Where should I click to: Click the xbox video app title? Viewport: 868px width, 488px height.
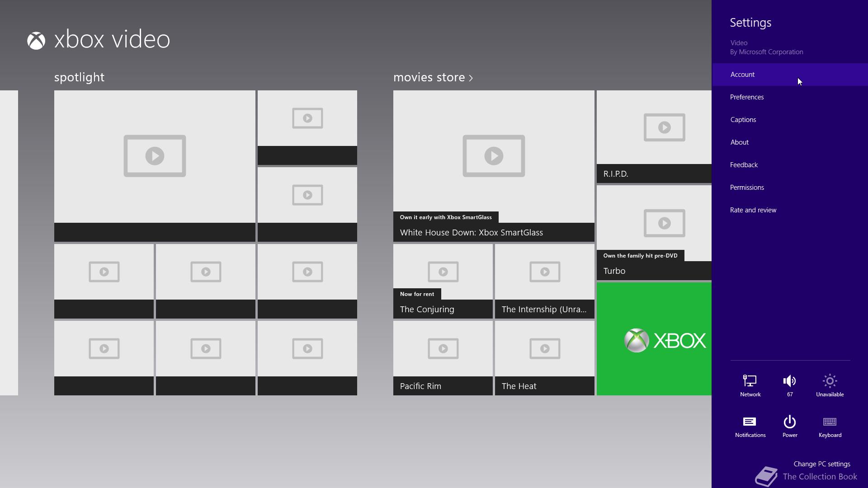click(x=112, y=40)
